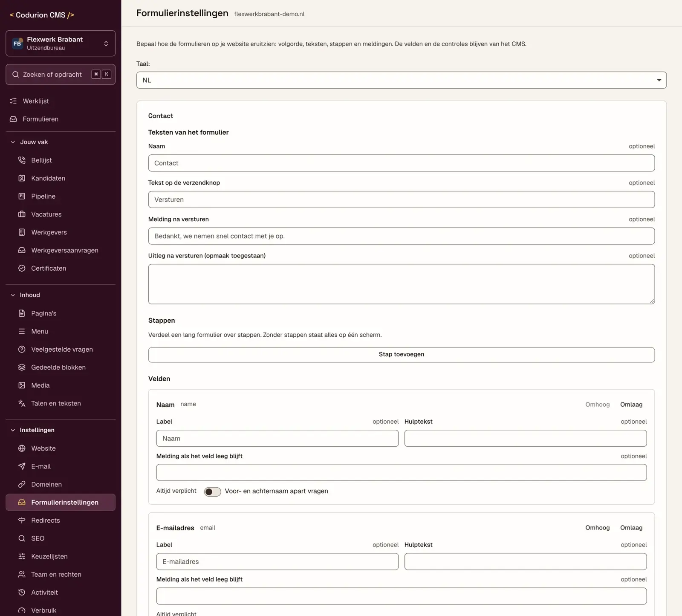Click the Bellijst phone icon
The height and width of the screenshot is (616, 682).
click(x=22, y=160)
